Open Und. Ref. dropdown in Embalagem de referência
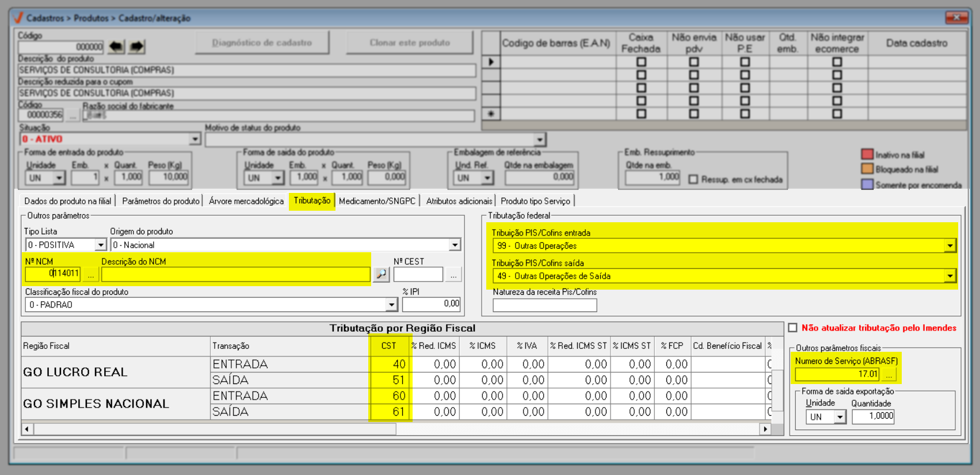This screenshot has width=980, height=475. pos(487,178)
